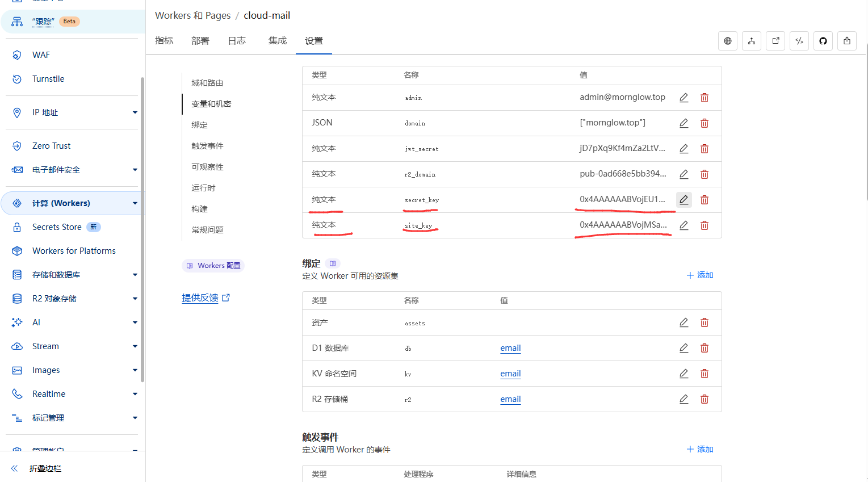Viewport: 868px width, 482px height.
Task: Collapse the 计算 (Workers) sidebar section
Action: (135, 203)
